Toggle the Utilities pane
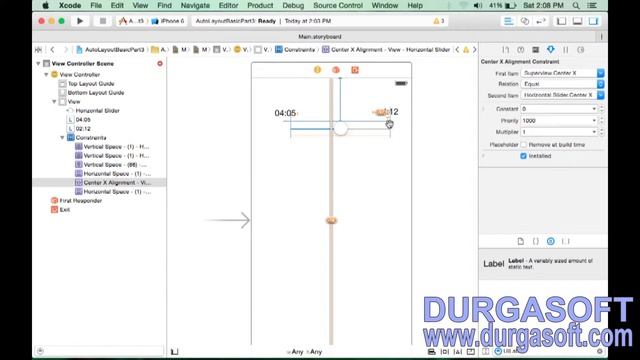 [593, 21]
